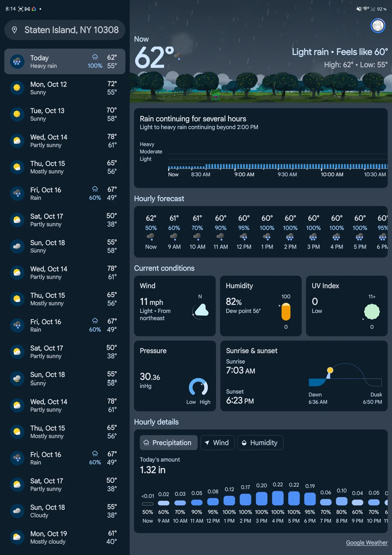Image resolution: width=392 pixels, height=555 pixels.
Task: Tap the location pin icon beside Staten Island
Action: pyautogui.click(x=14, y=30)
